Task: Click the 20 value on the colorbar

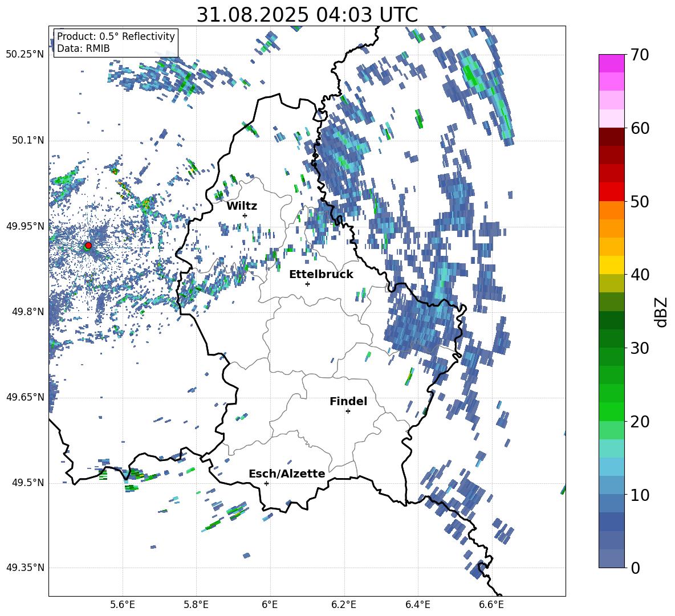Action: pyautogui.click(x=640, y=421)
